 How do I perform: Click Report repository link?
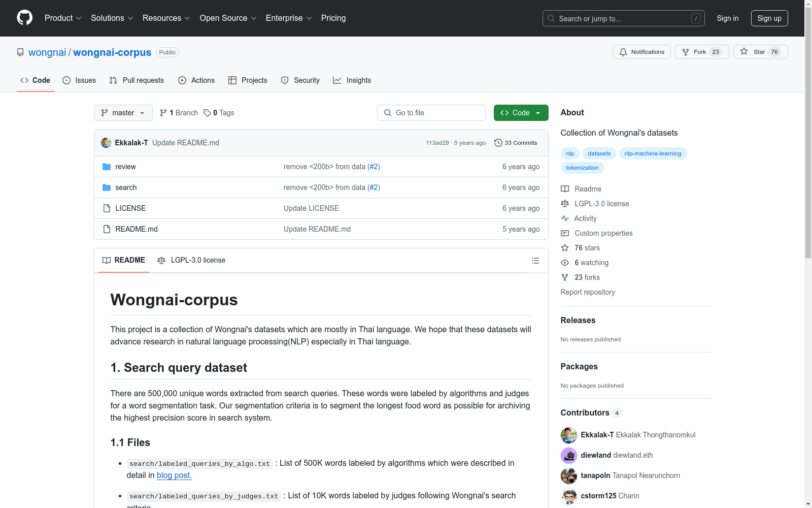[x=588, y=292]
